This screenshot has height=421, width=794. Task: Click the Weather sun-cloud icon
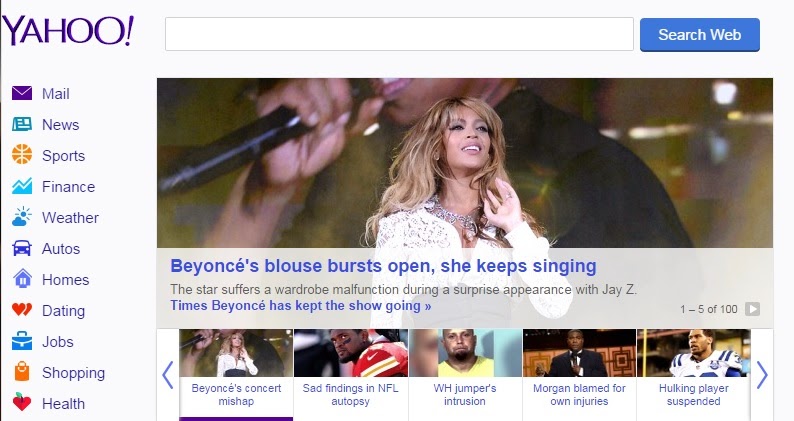pos(22,217)
